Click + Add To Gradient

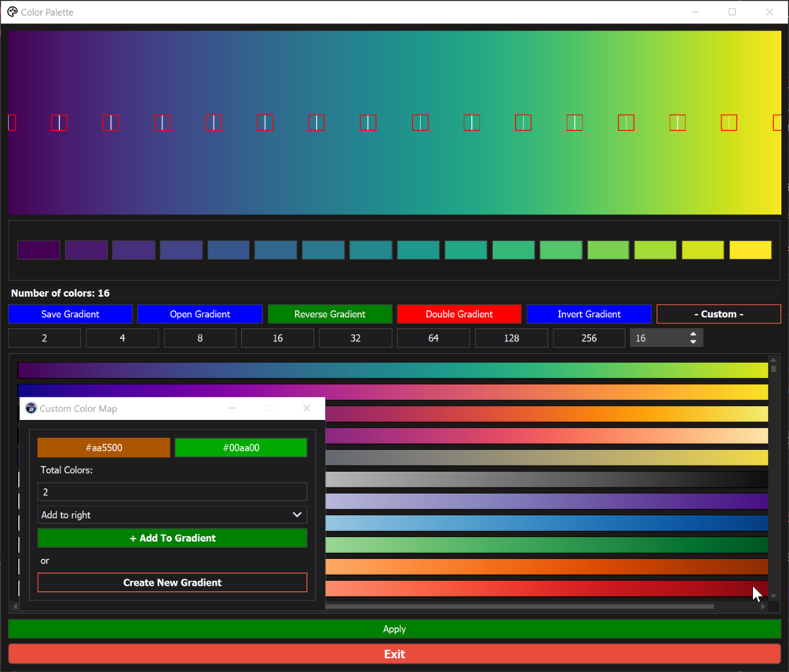click(x=172, y=539)
